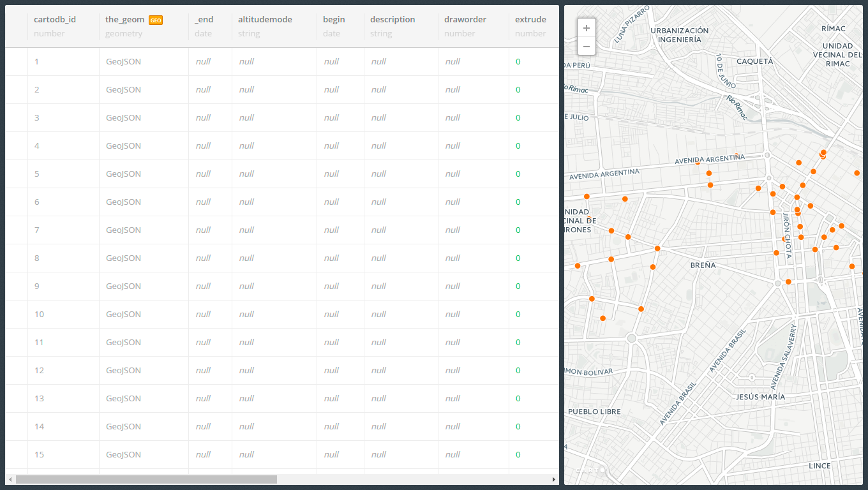Click JESÚS MARÍA label on map

pyautogui.click(x=761, y=397)
